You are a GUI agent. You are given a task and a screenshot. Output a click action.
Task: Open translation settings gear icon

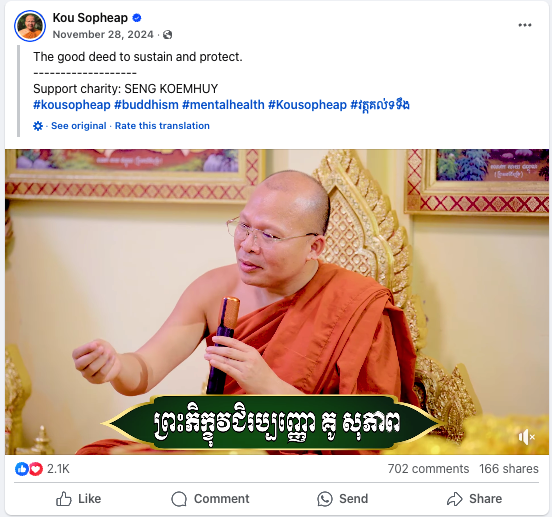[38, 126]
